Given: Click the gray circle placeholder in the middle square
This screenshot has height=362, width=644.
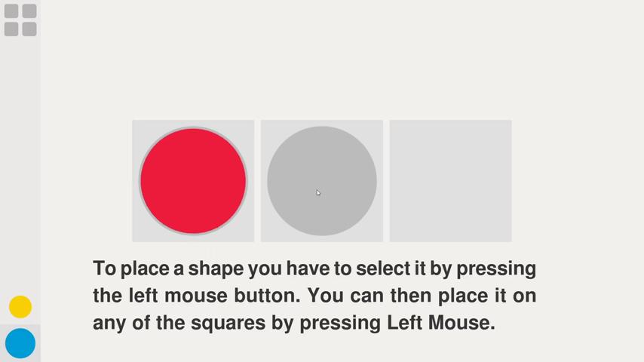Looking at the screenshot, I should pos(322,181).
